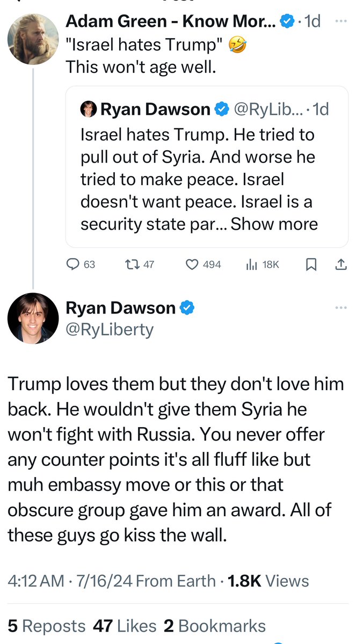356x644 pixels.
Task: Open the three-dot menu on Ryan Dawson's post
Action: tap(340, 308)
